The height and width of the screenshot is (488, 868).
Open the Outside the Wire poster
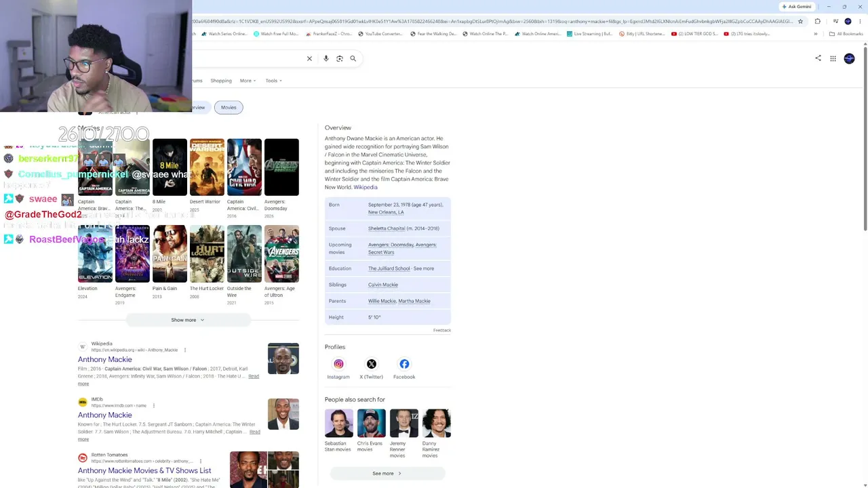pos(244,253)
